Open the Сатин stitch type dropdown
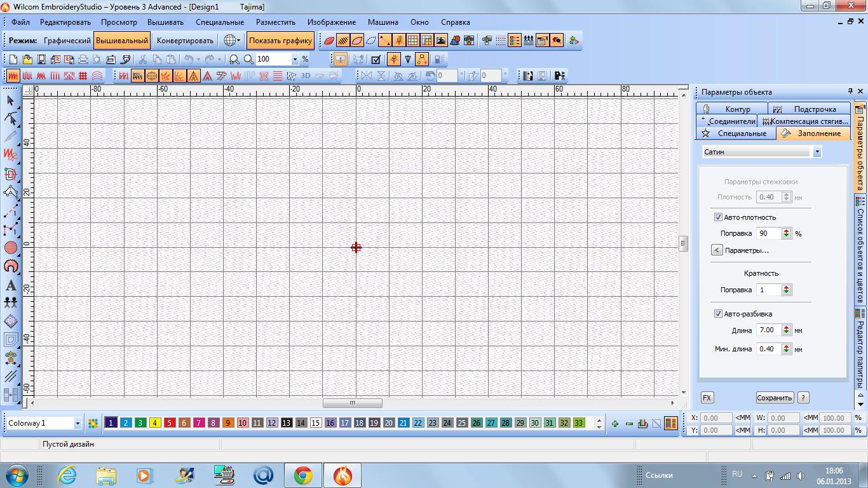Viewport: 868px width, 488px height. (x=817, y=152)
